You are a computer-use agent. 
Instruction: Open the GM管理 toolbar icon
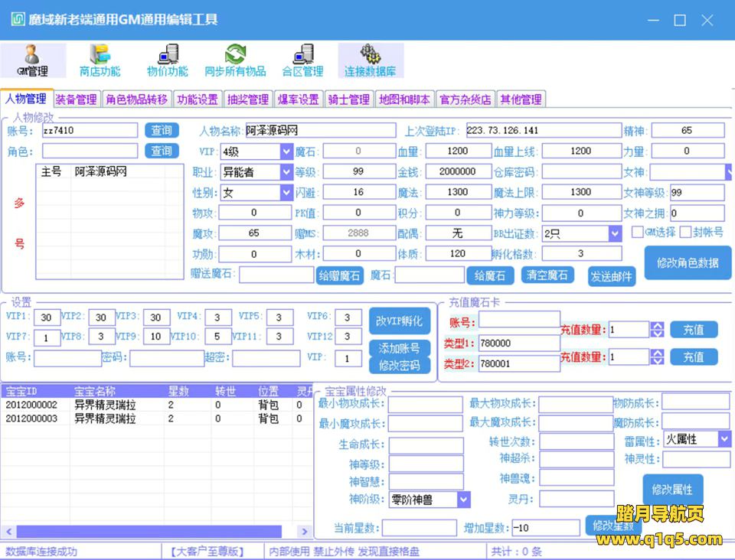click(x=32, y=60)
